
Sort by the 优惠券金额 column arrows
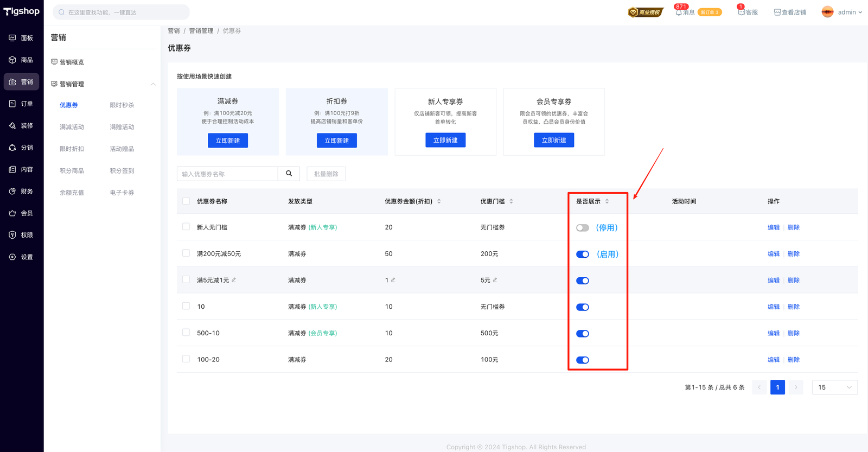click(439, 201)
